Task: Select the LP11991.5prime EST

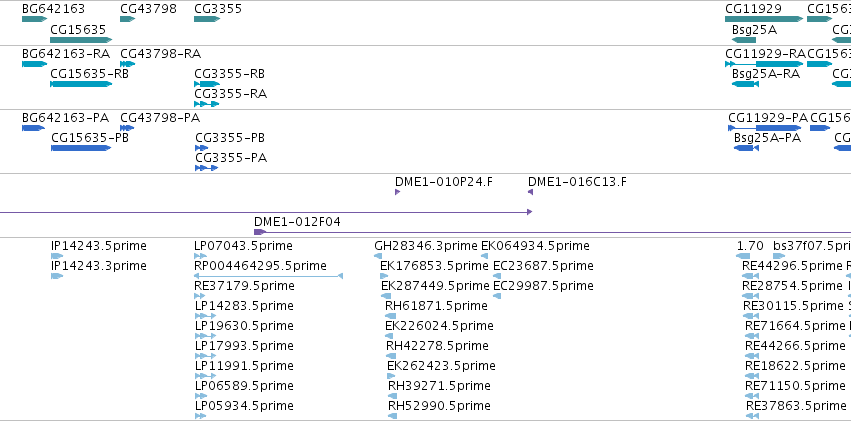Action: (x=205, y=377)
